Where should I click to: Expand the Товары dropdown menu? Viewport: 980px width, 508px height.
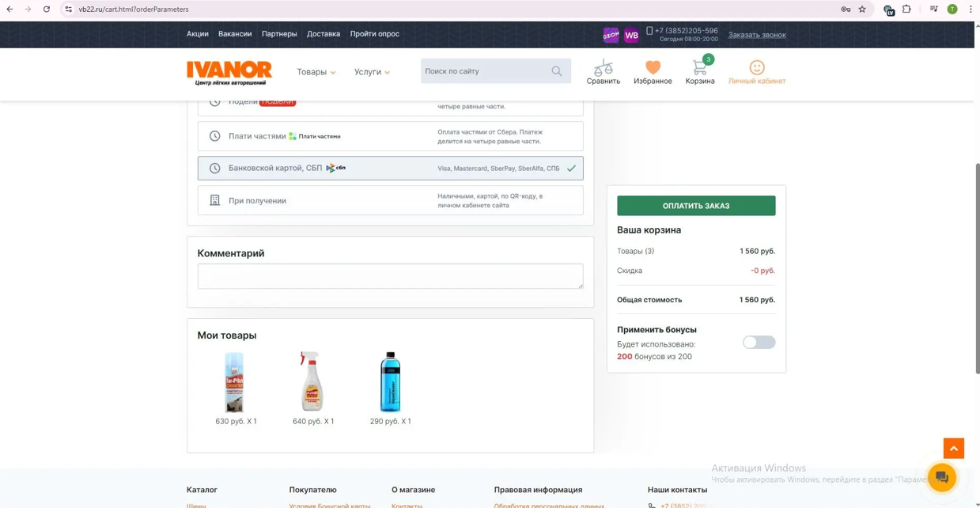click(316, 72)
